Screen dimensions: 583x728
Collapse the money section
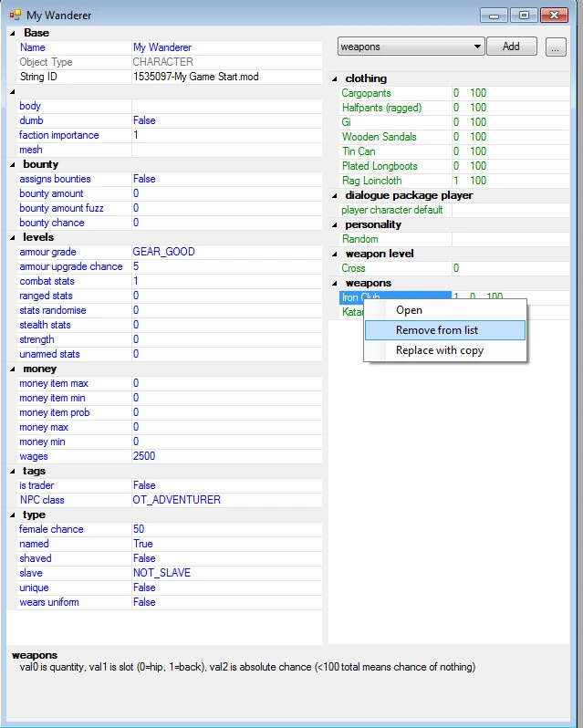(x=13, y=369)
